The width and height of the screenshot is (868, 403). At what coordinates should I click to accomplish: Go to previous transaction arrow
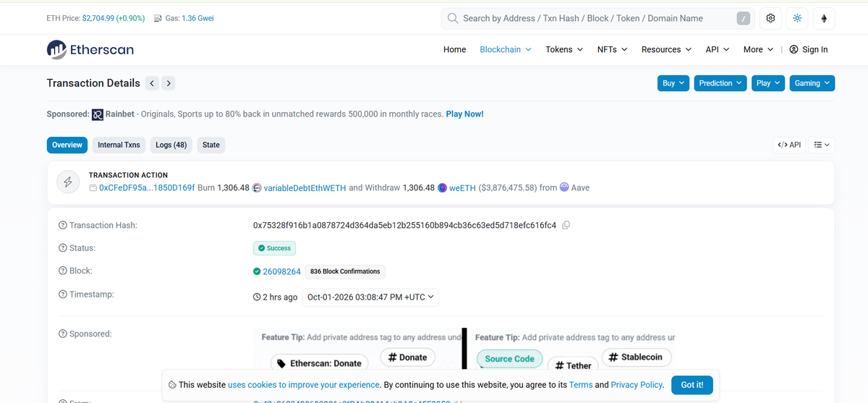[152, 83]
